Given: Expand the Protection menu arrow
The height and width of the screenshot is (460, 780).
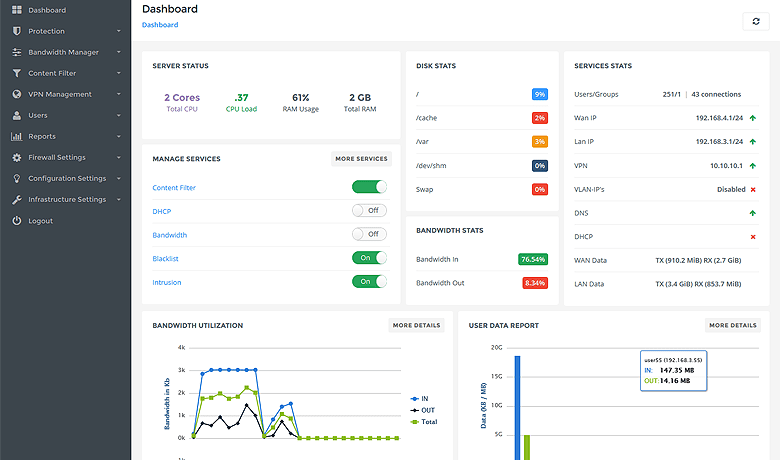Looking at the screenshot, I should [x=119, y=31].
